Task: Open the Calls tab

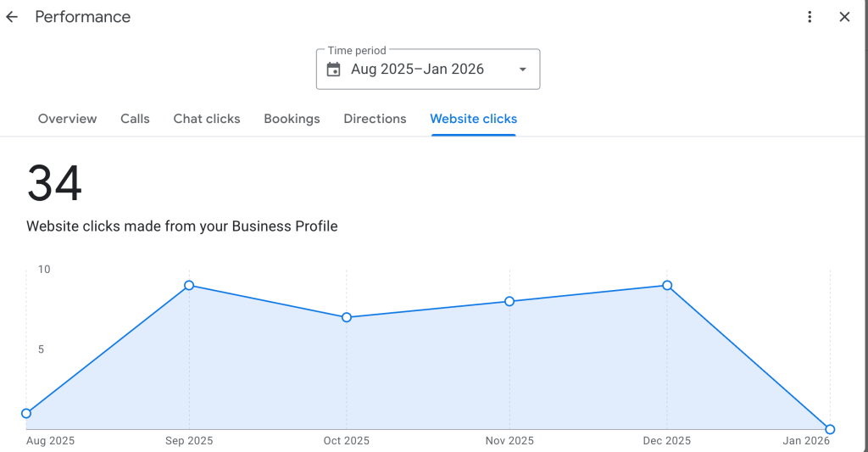Action: [135, 119]
